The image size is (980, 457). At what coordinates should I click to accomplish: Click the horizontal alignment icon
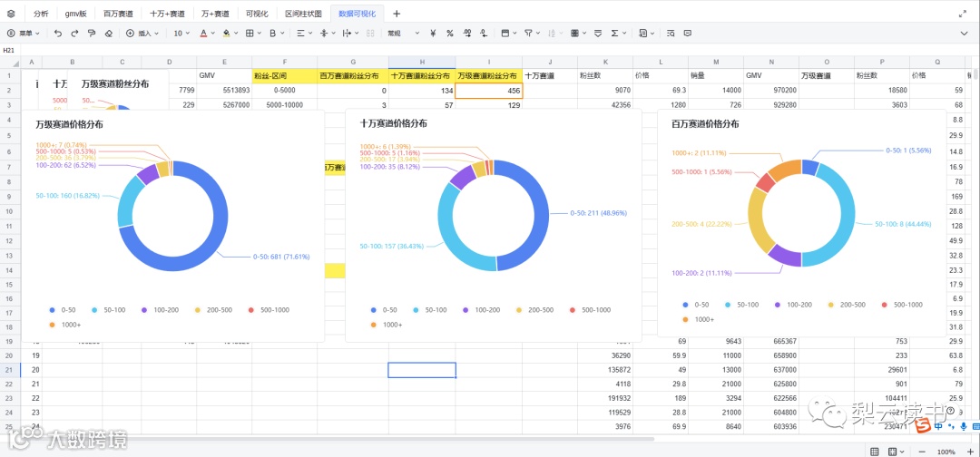[x=300, y=33]
